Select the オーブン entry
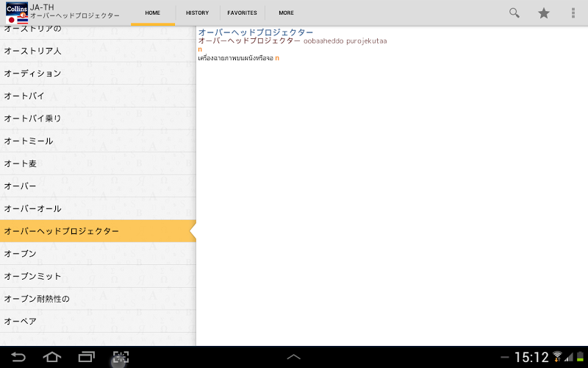The image size is (588, 368). click(98, 254)
